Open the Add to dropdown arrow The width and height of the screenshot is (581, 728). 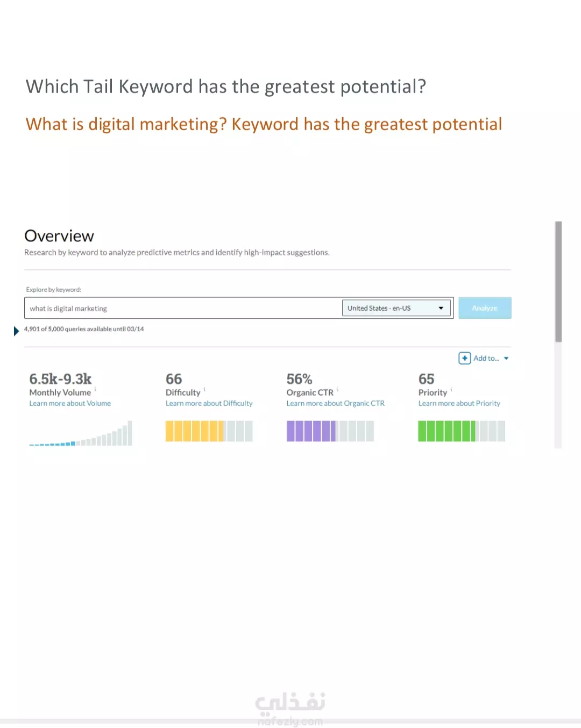[x=506, y=359]
